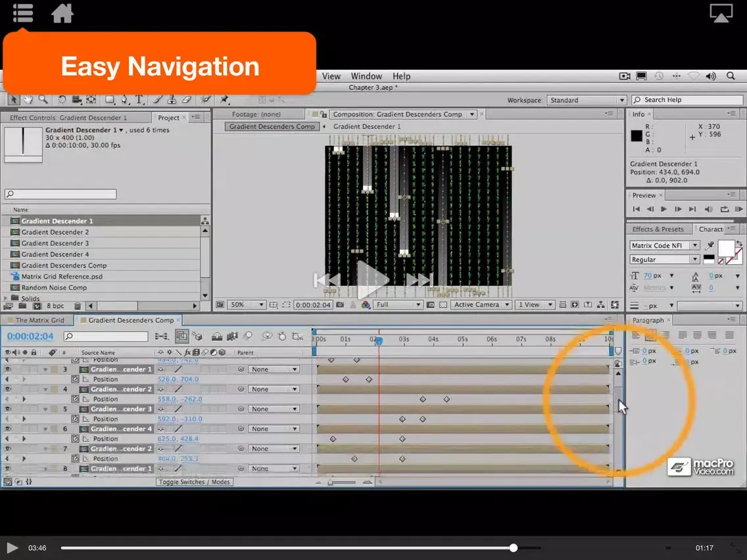Select the Pen tool
Screen dimensions: 747x560
coord(125,99)
